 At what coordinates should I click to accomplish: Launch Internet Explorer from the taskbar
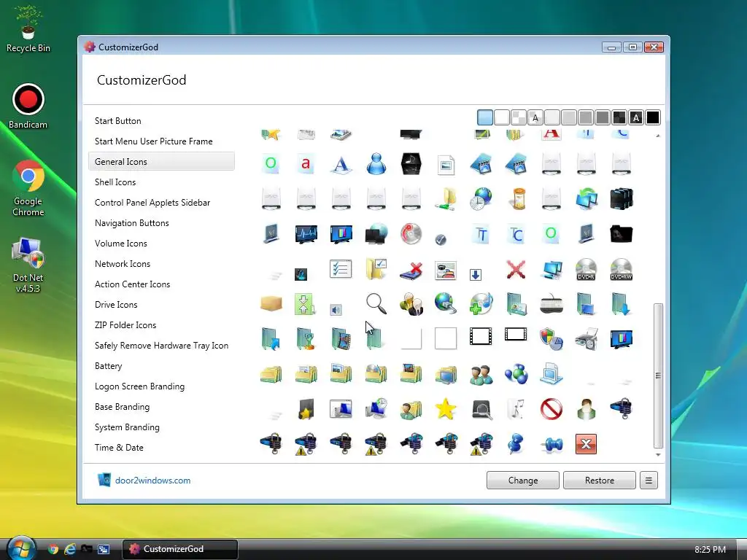[70, 549]
